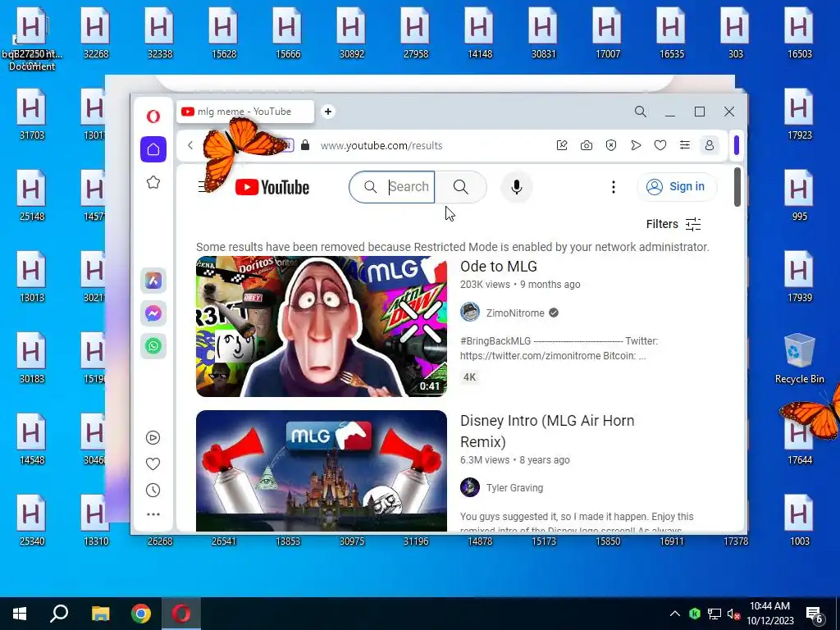The height and width of the screenshot is (630, 840).
Task: Open Windows Start menu
Action: [x=20, y=614]
